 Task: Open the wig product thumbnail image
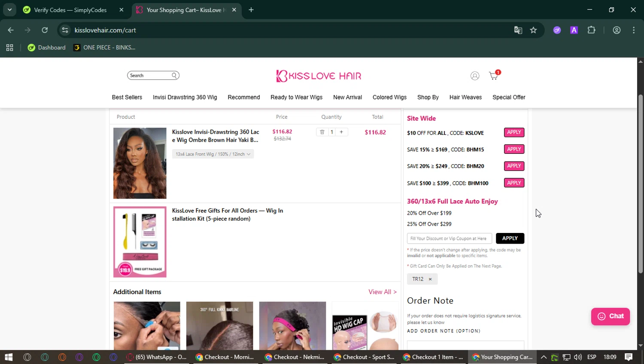point(140,163)
